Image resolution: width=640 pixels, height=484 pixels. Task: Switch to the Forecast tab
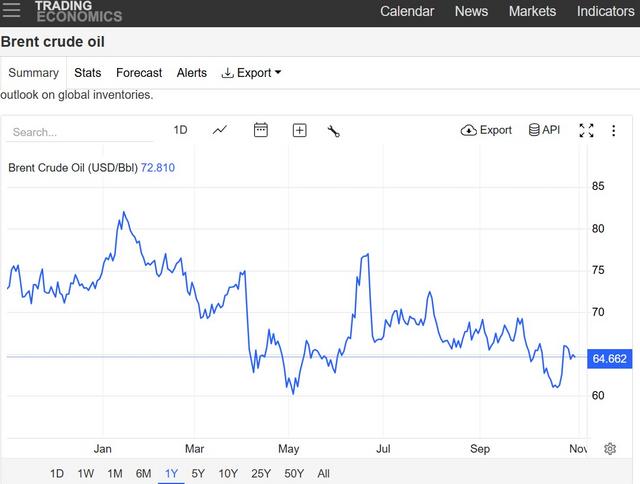[x=139, y=73]
